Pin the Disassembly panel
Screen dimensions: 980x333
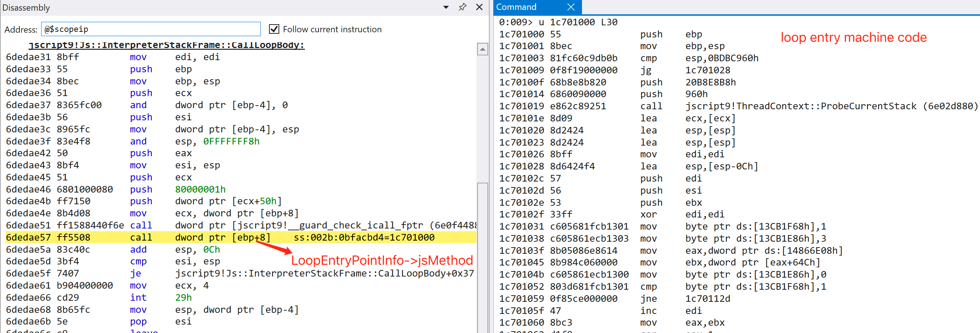pyautogui.click(x=462, y=7)
